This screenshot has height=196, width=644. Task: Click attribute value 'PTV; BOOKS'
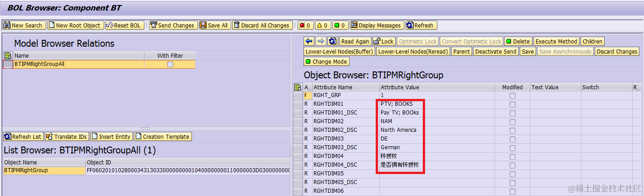(x=396, y=104)
